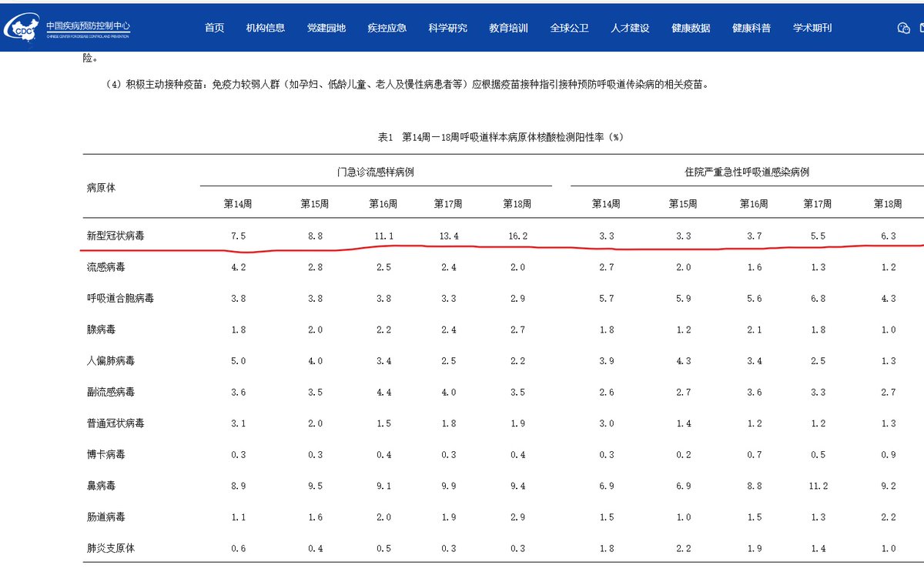Click 第15周 header under 住院严重急性呼吸道感染病例
Image resolution: width=924 pixels, height=572 pixels.
683,204
